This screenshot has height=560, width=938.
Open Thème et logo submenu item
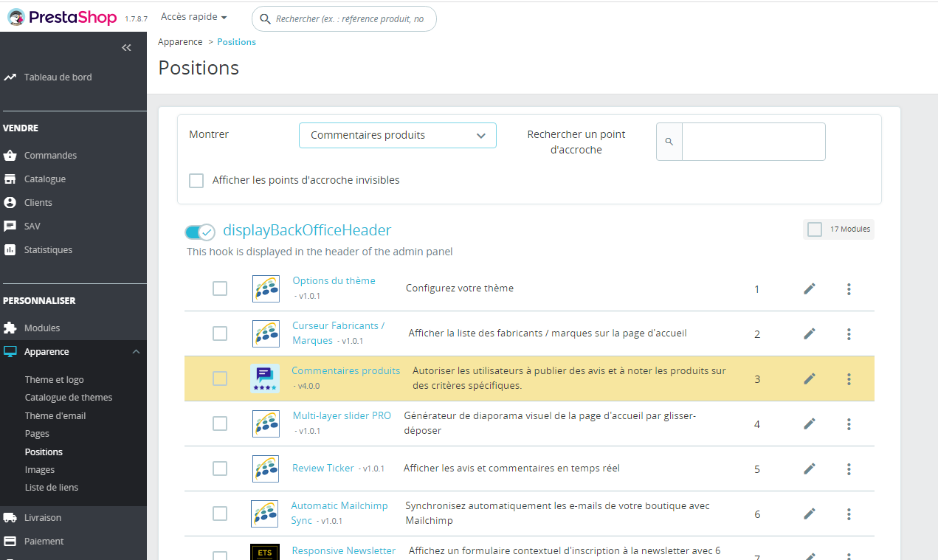click(55, 380)
